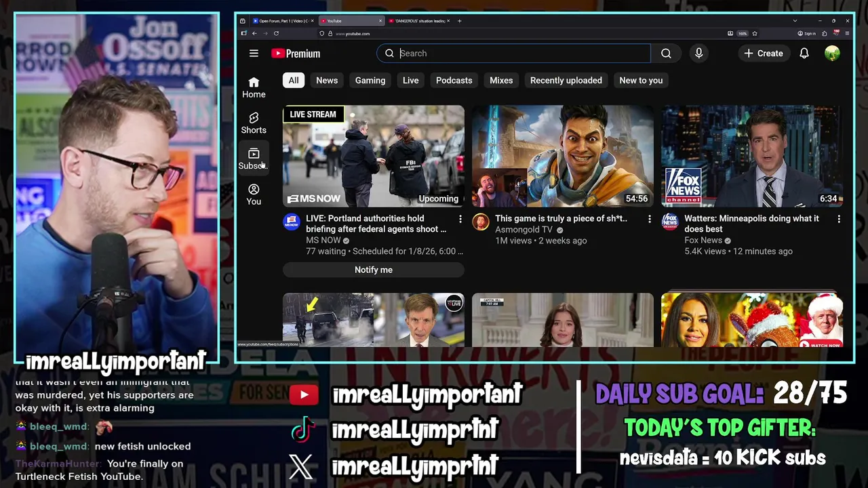The image size is (868, 488).
Task: Select the News filter chip
Action: click(x=327, y=81)
